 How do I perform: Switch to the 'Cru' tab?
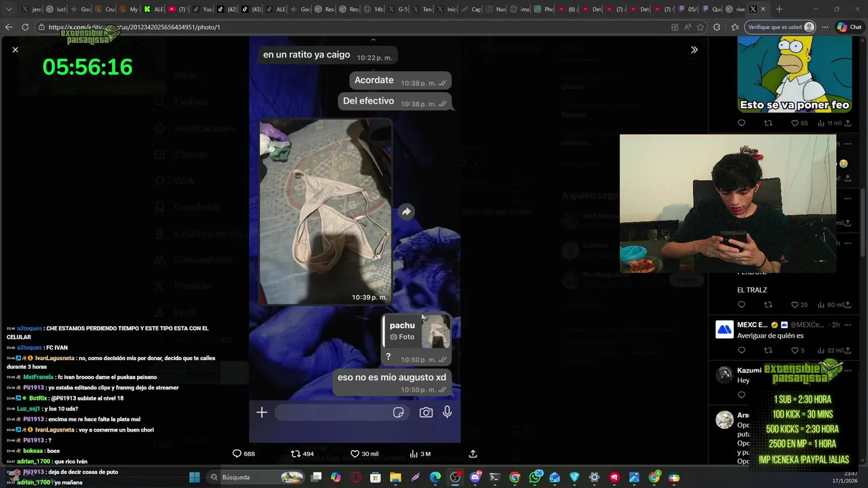pos(105,9)
